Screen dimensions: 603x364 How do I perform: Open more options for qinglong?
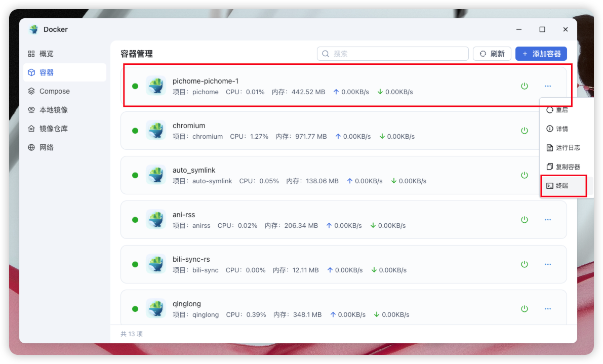coord(548,309)
